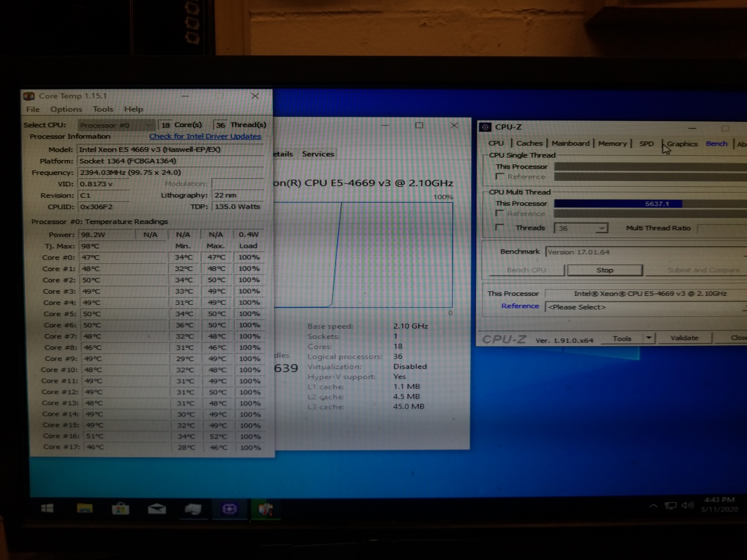This screenshot has width=747, height=560.
Task: Open the Options menu in Core Temp
Action: (66, 109)
